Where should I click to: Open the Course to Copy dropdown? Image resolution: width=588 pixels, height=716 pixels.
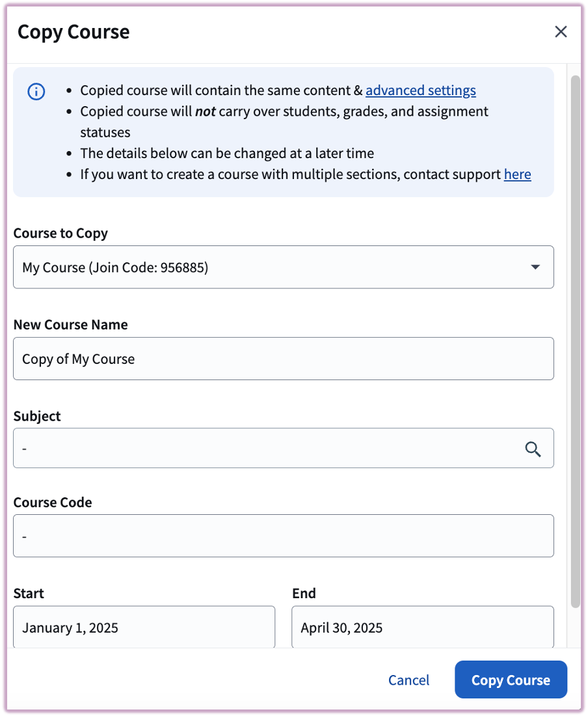click(284, 267)
